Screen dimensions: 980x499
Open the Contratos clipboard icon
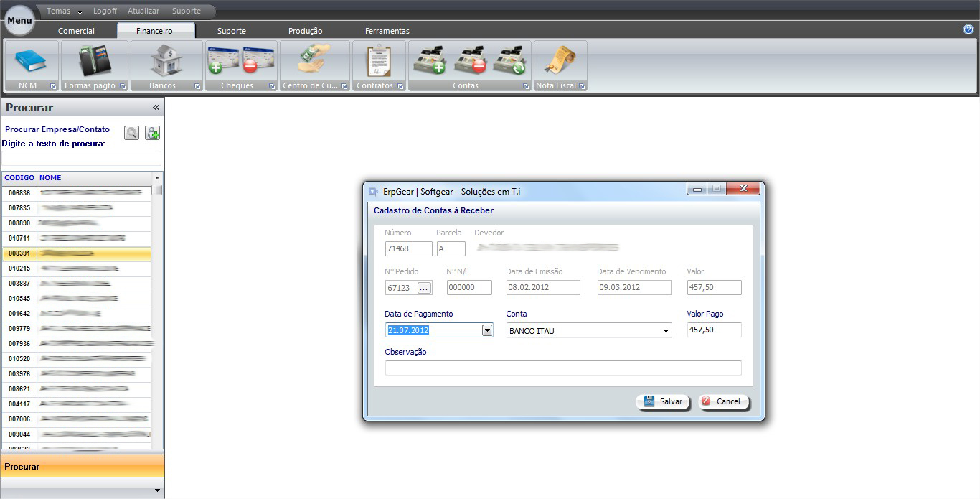pyautogui.click(x=378, y=60)
